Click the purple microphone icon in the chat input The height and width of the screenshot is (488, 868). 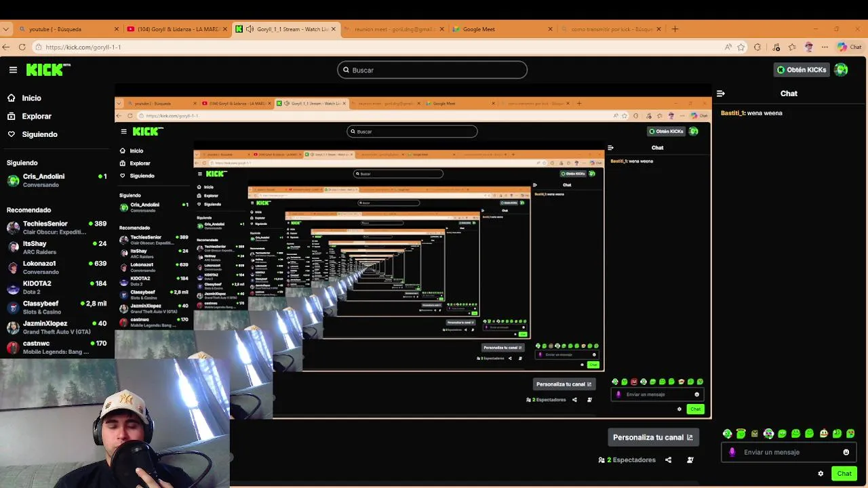coord(732,452)
